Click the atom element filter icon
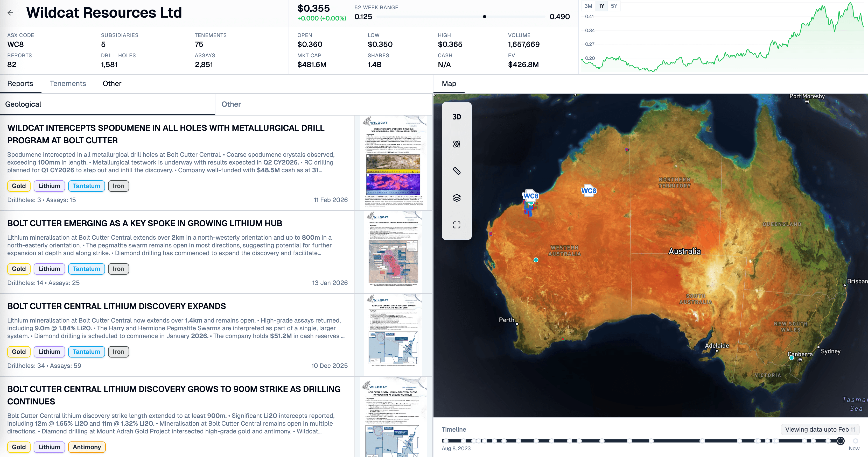868x457 pixels. point(457,144)
